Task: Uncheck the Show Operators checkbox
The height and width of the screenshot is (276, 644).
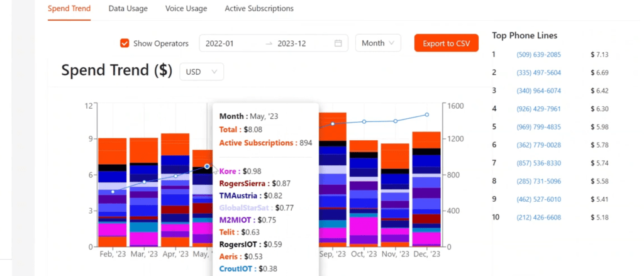Action: pyautogui.click(x=125, y=43)
